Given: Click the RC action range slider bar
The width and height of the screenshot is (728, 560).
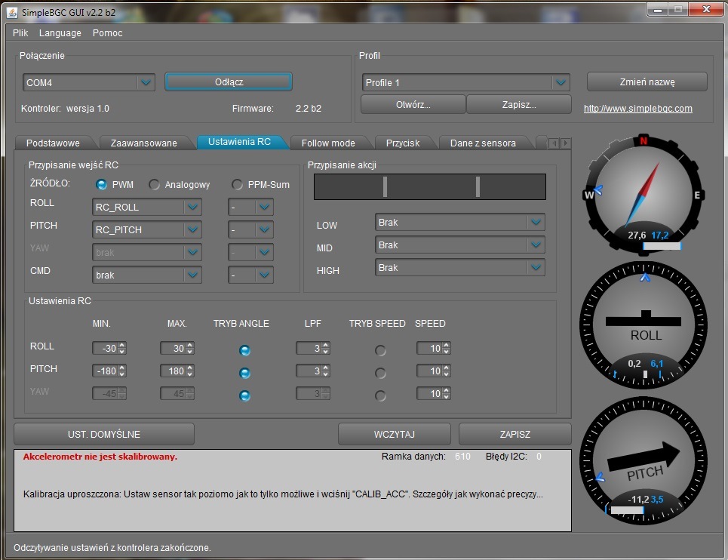Looking at the screenshot, I should coord(429,186).
